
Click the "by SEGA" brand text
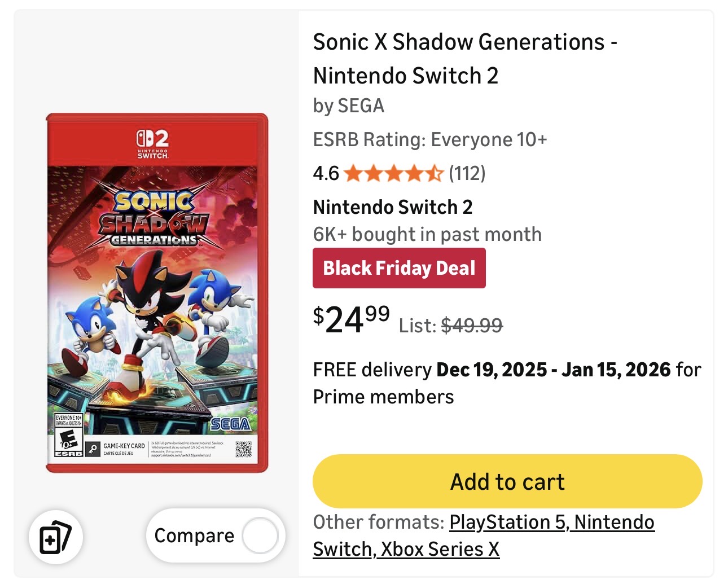(348, 106)
